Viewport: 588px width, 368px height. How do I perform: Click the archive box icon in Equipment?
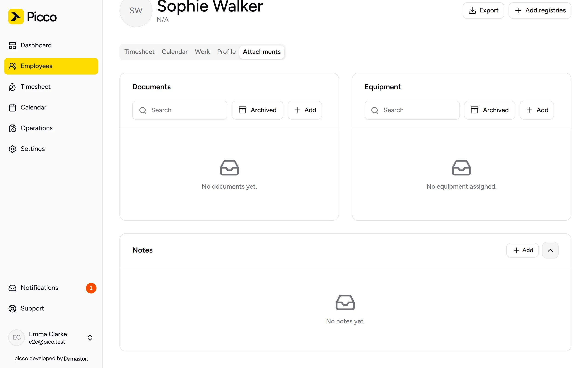475,110
